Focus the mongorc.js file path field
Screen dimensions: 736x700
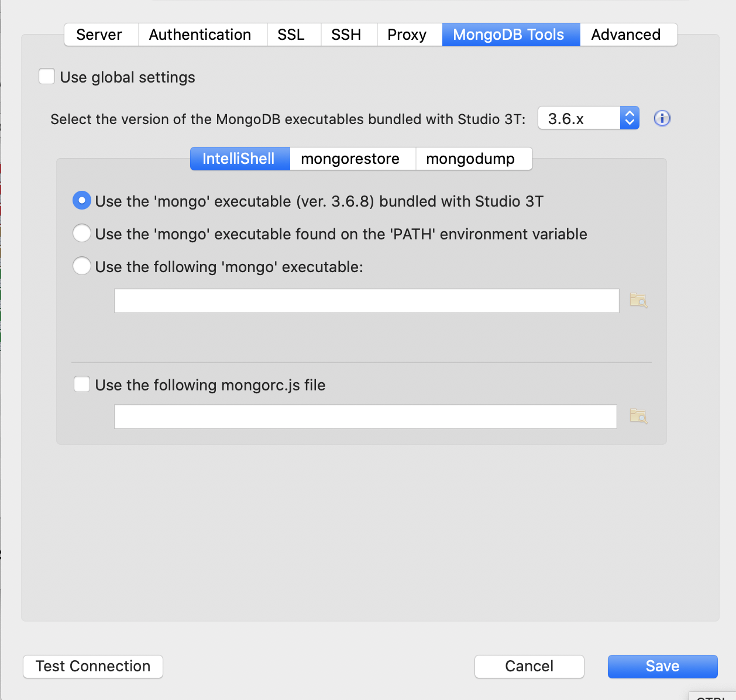pyautogui.click(x=366, y=417)
